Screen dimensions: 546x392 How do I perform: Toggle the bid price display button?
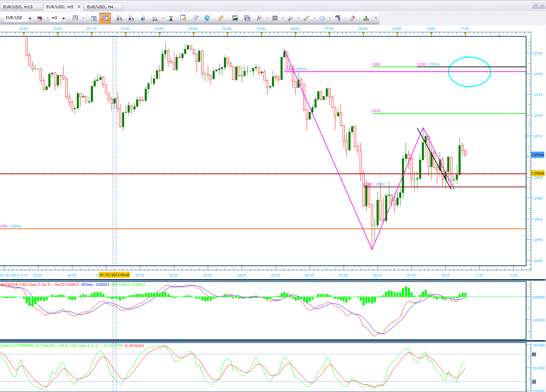click(x=94, y=18)
